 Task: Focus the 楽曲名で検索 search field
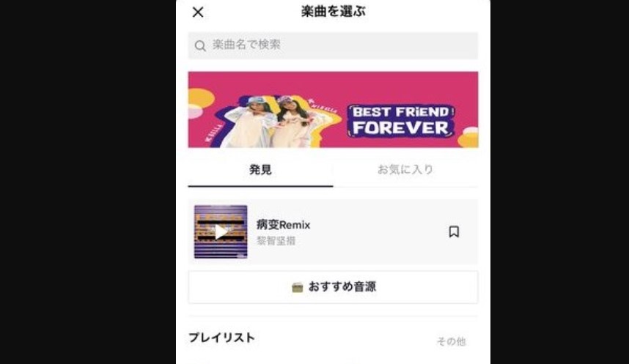click(333, 45)
